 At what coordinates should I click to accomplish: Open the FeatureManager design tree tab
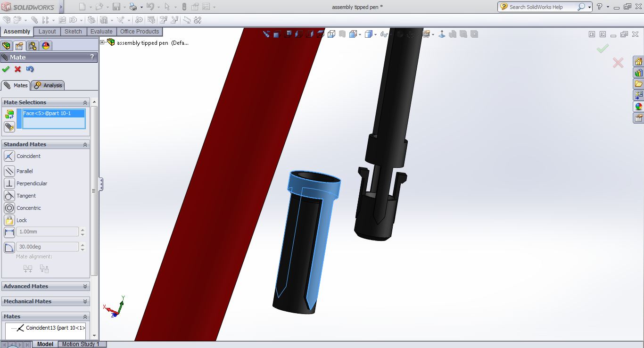click(6, 46)
